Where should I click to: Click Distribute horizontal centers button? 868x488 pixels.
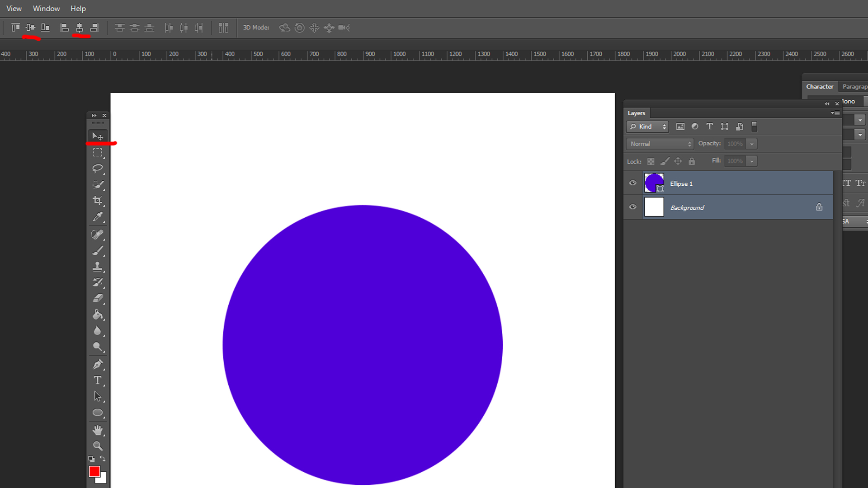pos(184,28)
